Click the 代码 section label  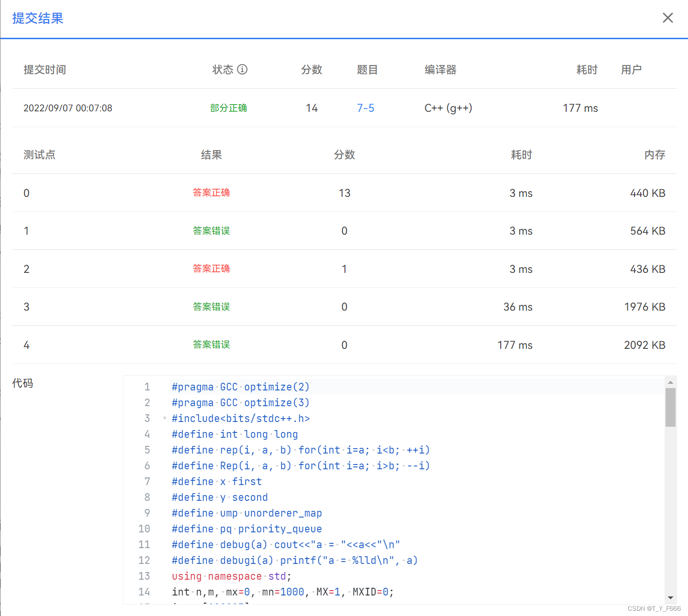coord(22,383)
